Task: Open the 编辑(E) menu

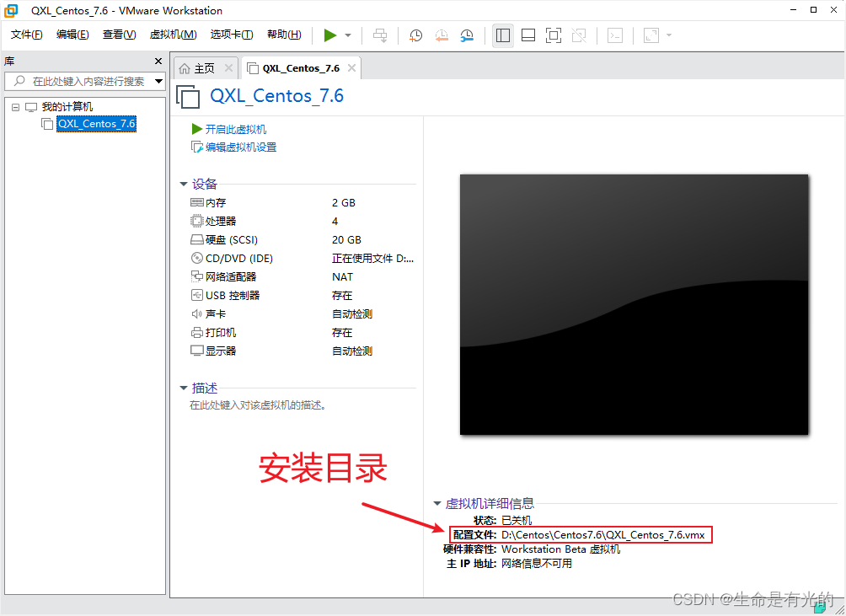Action: [72, 35]
